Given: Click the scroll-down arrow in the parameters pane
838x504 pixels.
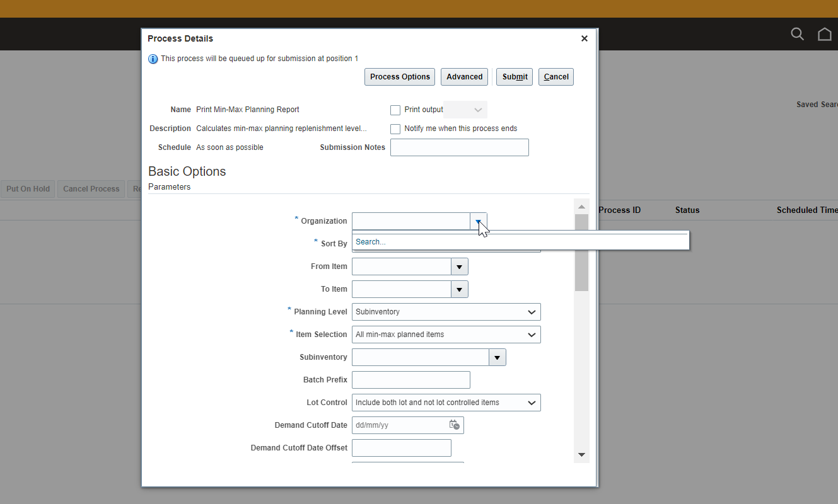Looking at the screenshot, I should (x=581, y=454).
